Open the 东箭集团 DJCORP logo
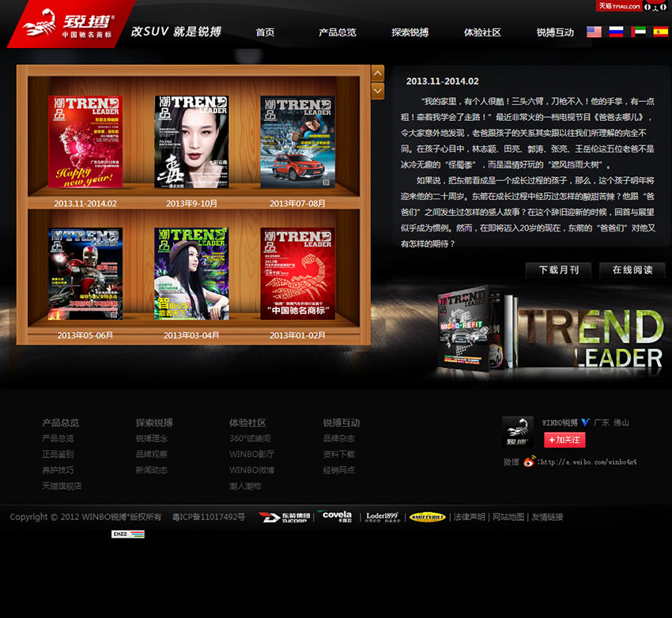This screenshot has height=618, width=672. pyautogui.click(x=284, y=518)
